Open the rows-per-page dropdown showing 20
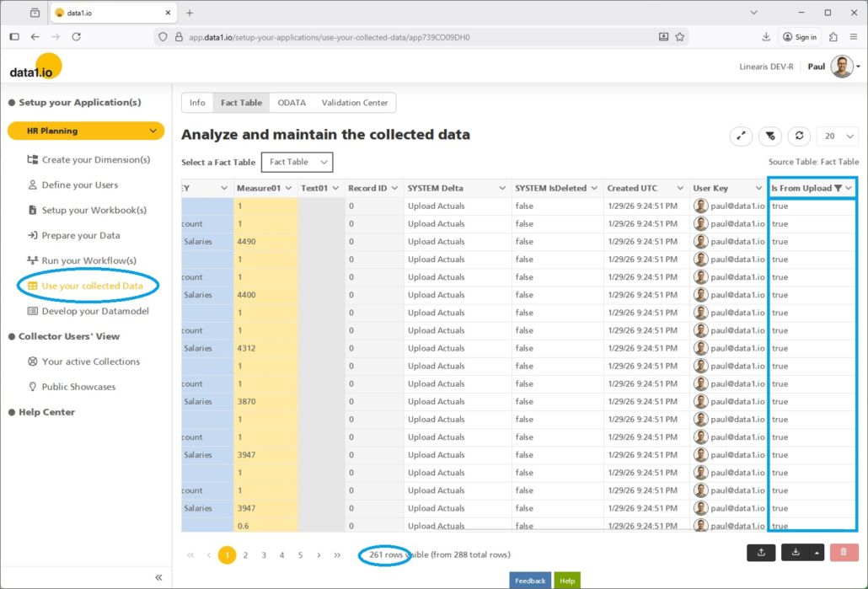Viewport: 868px width, 589px height. point(837,136)
